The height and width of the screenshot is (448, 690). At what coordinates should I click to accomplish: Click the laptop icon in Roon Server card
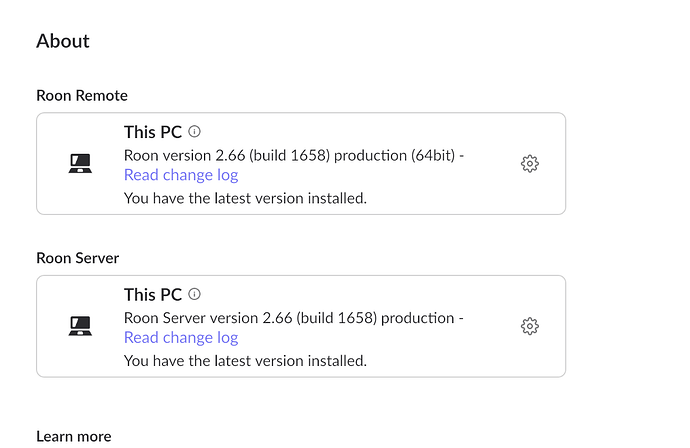pos(80,326)
